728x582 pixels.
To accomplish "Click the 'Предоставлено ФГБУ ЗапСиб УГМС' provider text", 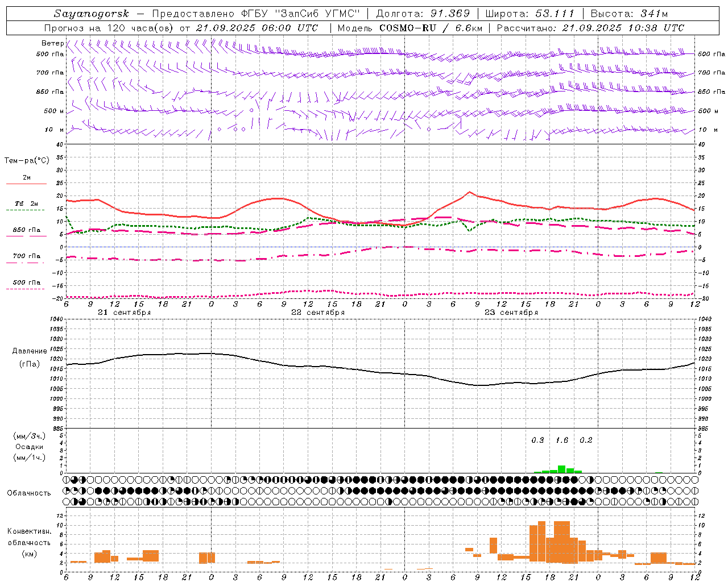I will pyautogui.click(x=256, y=14).
